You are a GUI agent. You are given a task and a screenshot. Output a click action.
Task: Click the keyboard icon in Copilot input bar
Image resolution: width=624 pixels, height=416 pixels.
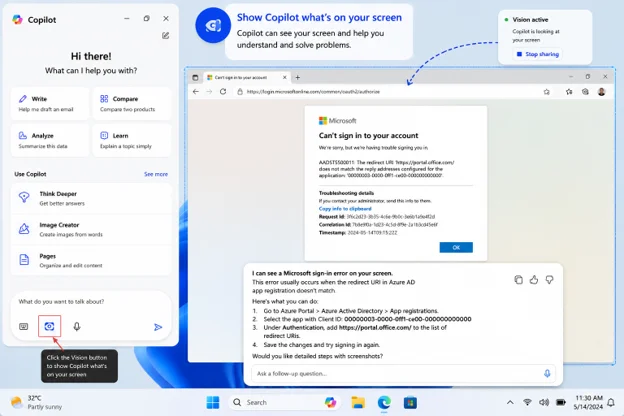[24, 326]
